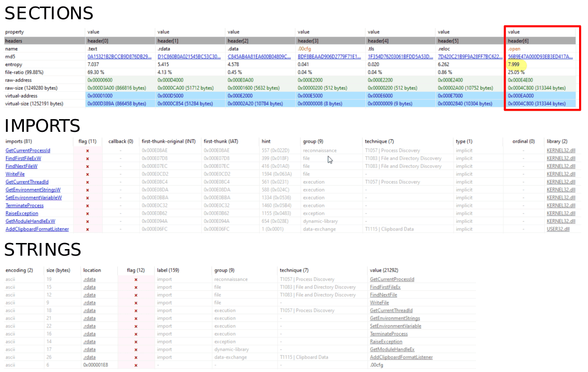588x372 pixels.
Task: Click red X flag for FindFirstFileEx string
Action: point(136,287)
